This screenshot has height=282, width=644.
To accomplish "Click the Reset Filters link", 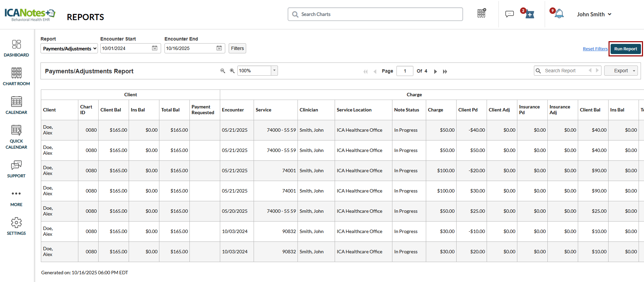I will 595,49.
